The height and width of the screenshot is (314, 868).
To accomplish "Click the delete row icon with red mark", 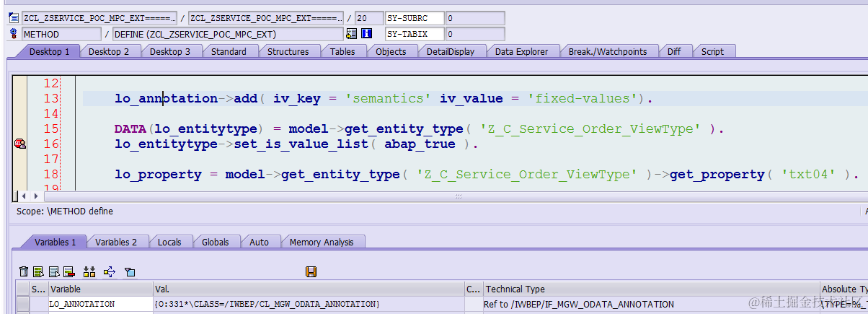I will (x=69, y=271).
